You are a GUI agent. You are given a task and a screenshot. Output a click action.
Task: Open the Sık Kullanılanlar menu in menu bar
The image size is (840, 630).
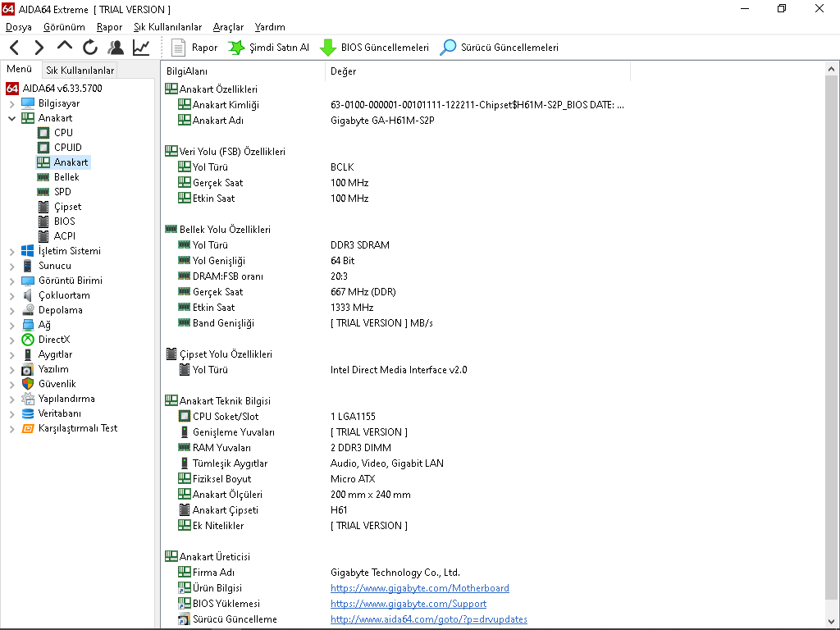click(x=167, y=27)
